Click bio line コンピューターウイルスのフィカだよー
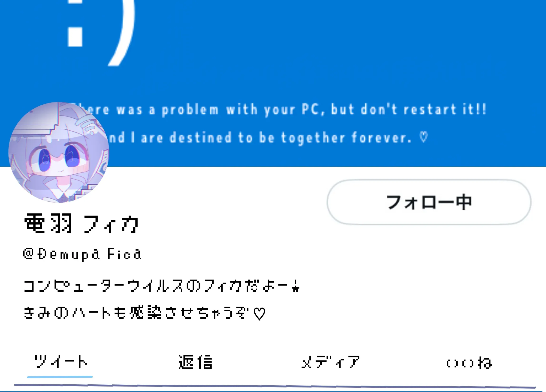 tap(162, 286)
